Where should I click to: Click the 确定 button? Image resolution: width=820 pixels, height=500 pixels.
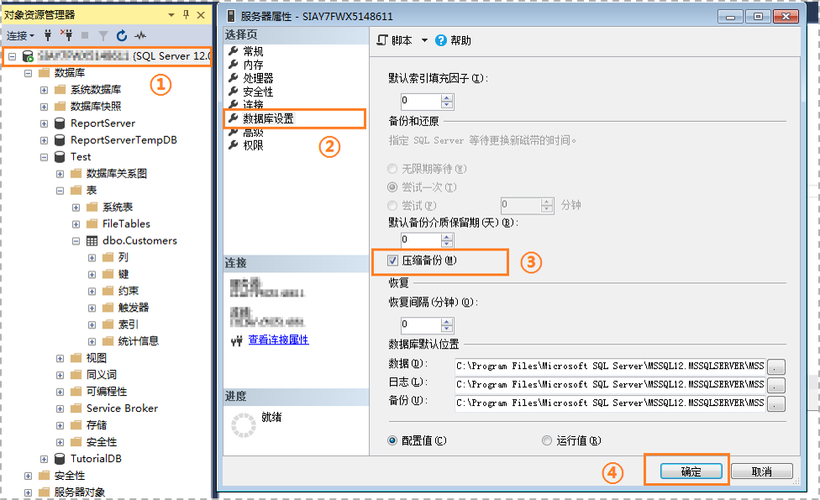coord(691,471)
